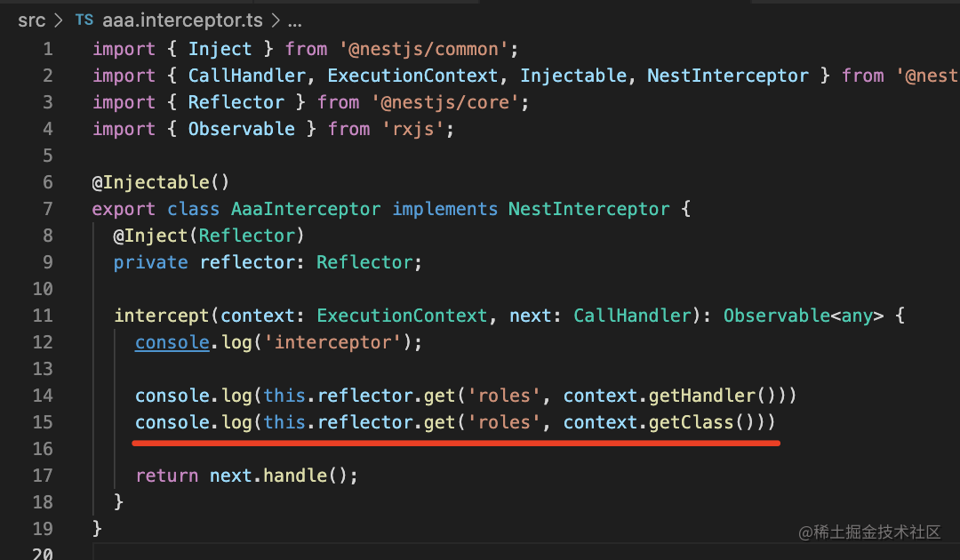Click the chevron after src in breadcrumb
This screenshot has width=960, height=560.
coord(59,20)
